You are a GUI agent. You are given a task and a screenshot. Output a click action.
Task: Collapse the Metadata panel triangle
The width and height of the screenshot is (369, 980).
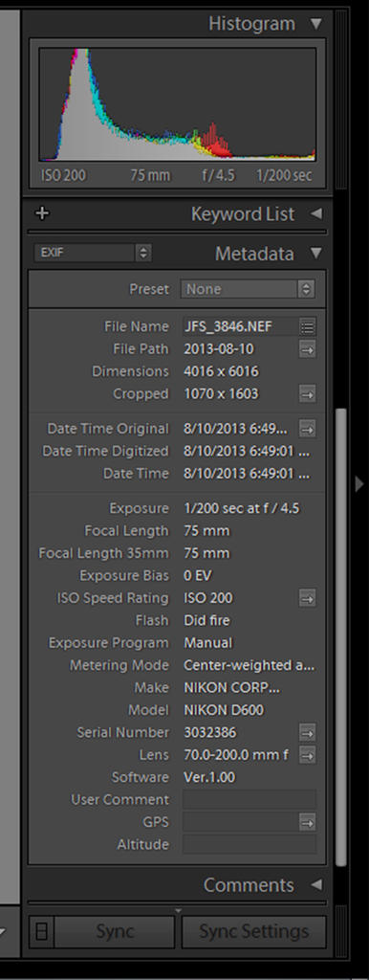[x=316, y=253]
